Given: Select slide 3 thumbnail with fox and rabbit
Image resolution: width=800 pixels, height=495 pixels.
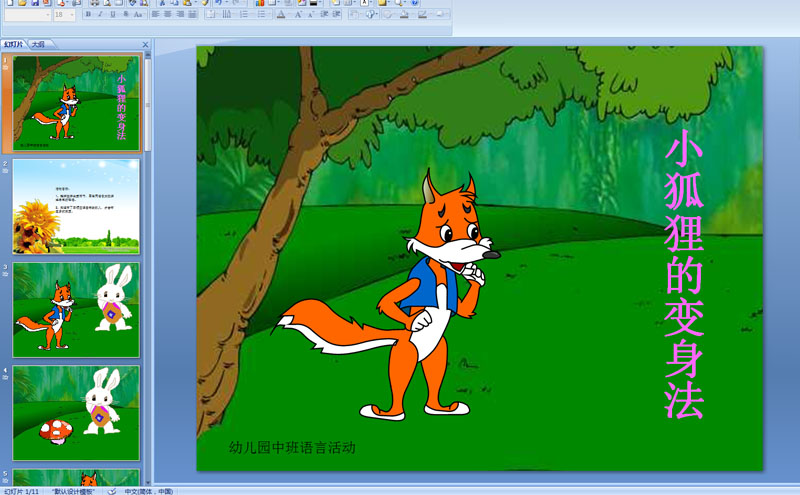Looking at the screenshot, I should [76, 310].
